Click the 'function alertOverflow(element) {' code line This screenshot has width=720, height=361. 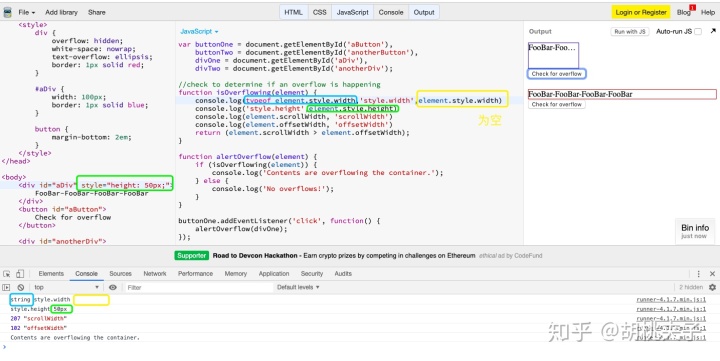pos(248,157)
